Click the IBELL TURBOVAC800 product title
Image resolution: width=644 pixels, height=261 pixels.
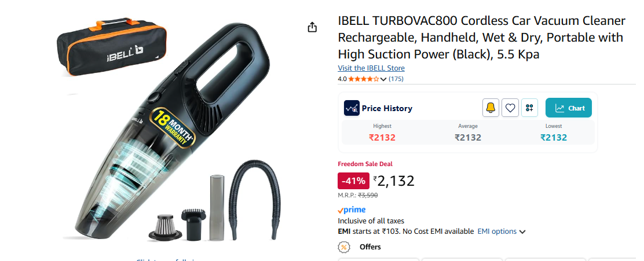click(x=482, y=38)
